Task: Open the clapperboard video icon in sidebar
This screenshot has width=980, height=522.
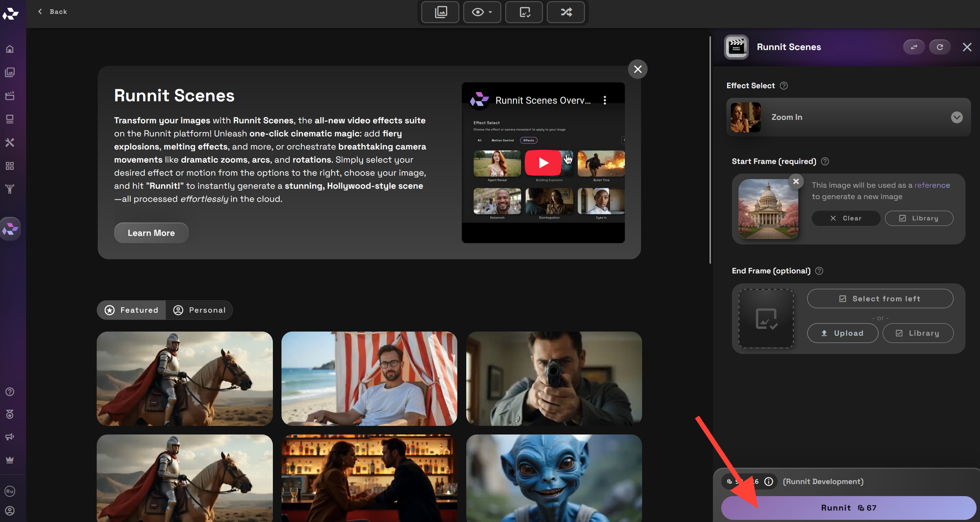Action: [x=10, y=96]
